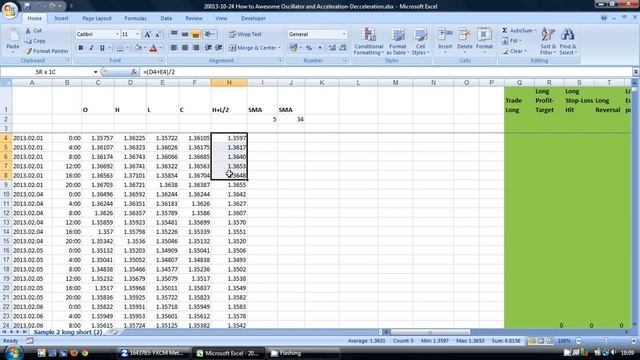The image size is (640, 360).
Task: Toggle Bold formatting
Action: click(81, 48)
